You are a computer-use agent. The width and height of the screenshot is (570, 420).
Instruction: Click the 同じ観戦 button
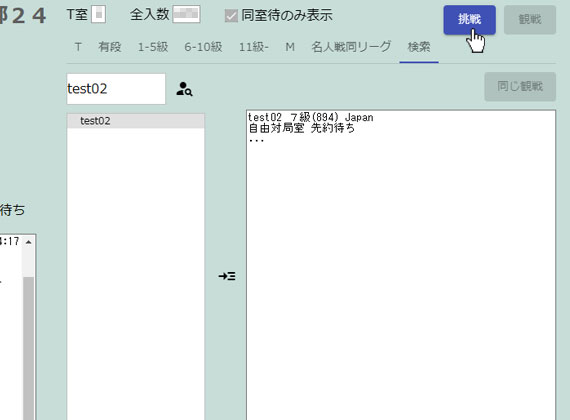[520, 87]
